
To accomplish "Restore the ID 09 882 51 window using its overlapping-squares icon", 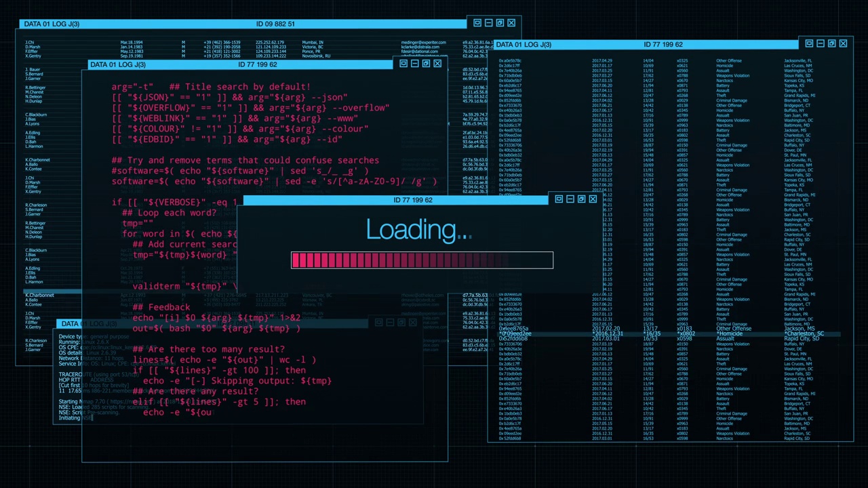I will (x=500, y=23).
